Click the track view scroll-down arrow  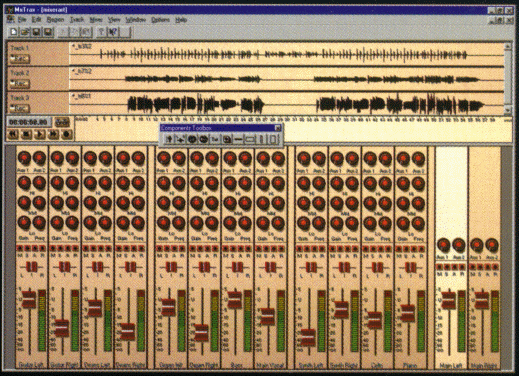tap(508, 109)
